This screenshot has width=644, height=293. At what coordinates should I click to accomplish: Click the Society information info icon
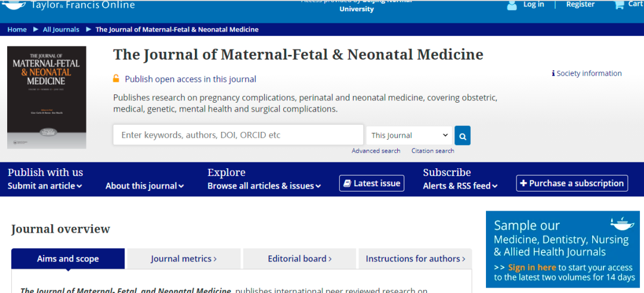tap(553, 73)
